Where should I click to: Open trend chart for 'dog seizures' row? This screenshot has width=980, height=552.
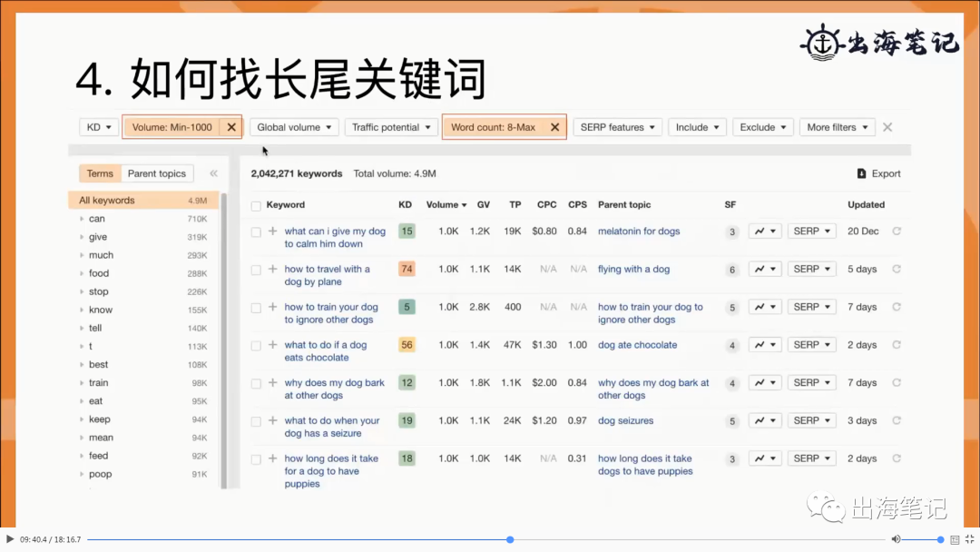coord(765,420)
